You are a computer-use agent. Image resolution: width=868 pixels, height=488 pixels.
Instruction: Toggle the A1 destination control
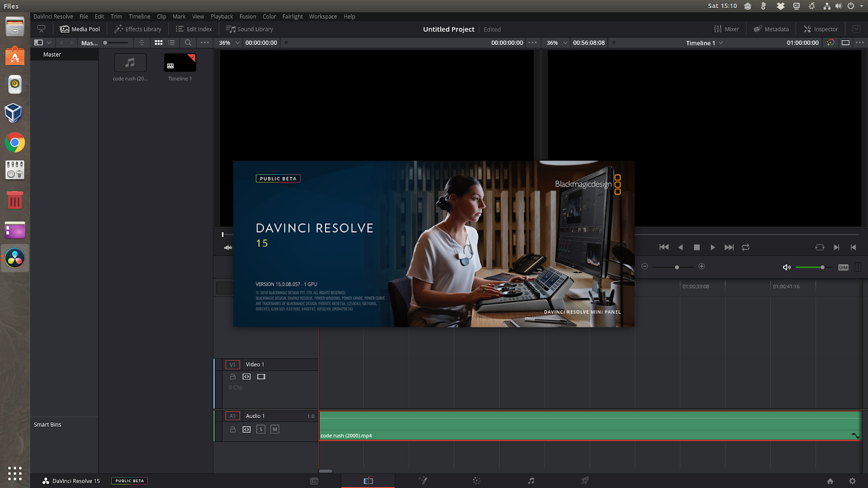coord(233,416)
